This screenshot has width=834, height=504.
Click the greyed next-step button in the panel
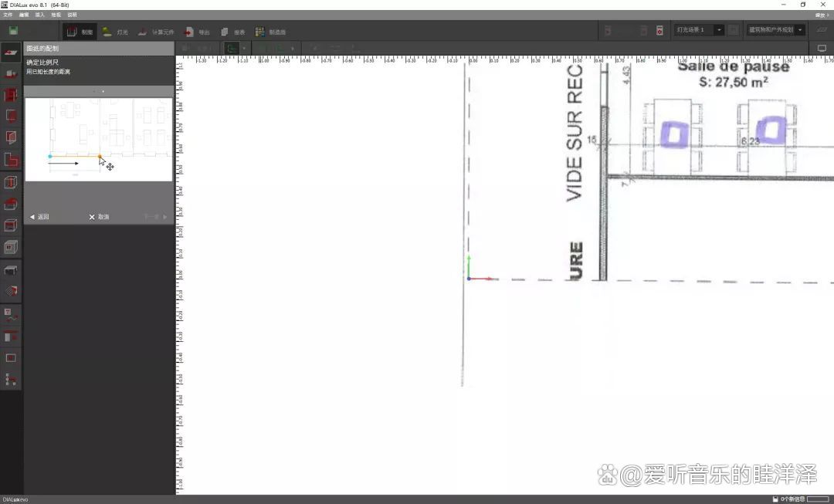(x=156, y=217)
